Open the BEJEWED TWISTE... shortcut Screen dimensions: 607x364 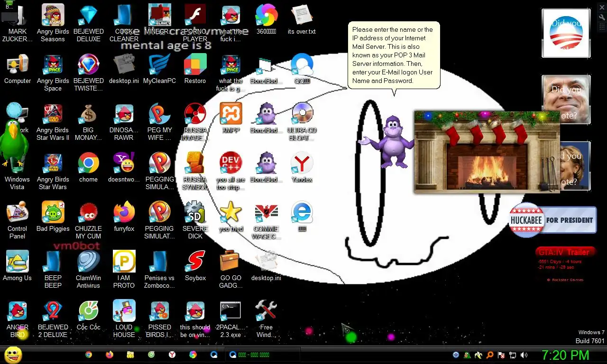[89, 72]
